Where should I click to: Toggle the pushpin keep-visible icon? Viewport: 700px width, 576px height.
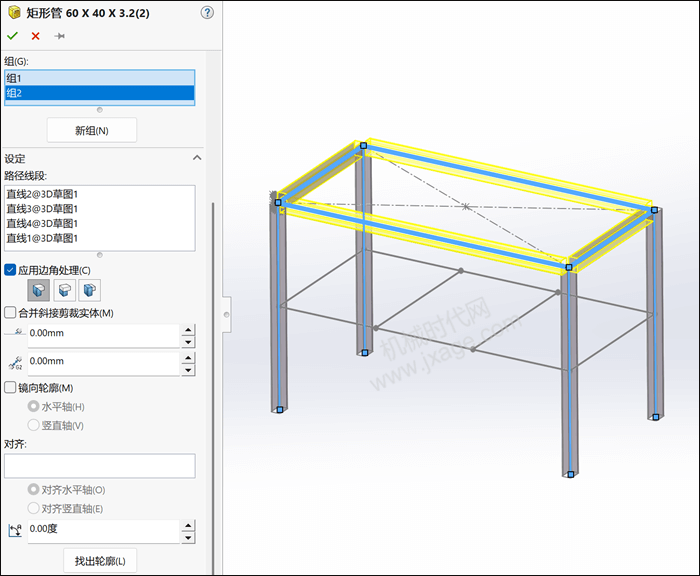point(59,36)
